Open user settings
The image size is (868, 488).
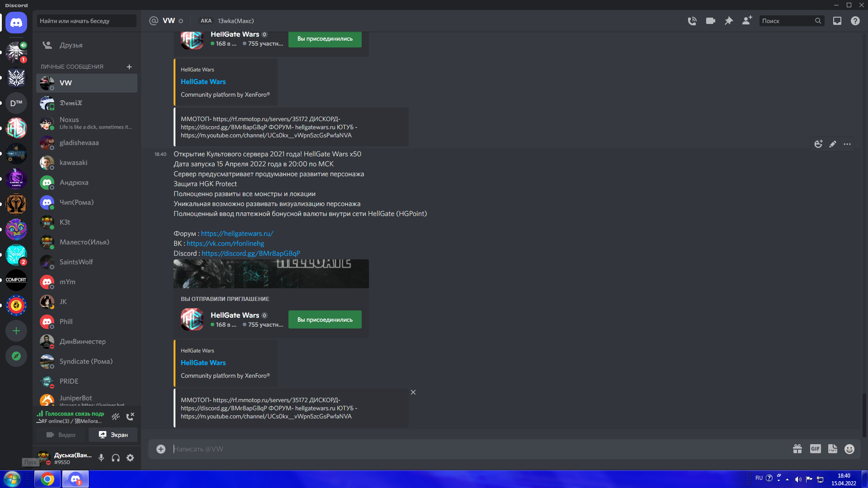tap(130, 458)
